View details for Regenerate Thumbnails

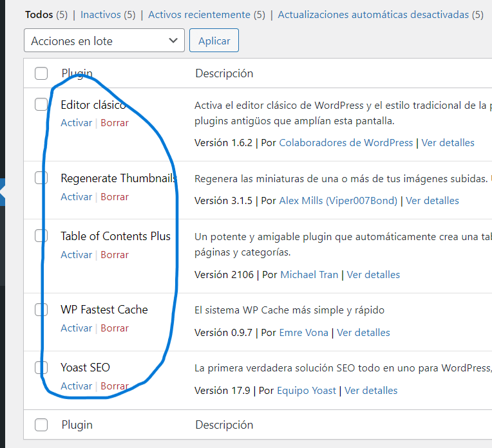click(432, 201)
